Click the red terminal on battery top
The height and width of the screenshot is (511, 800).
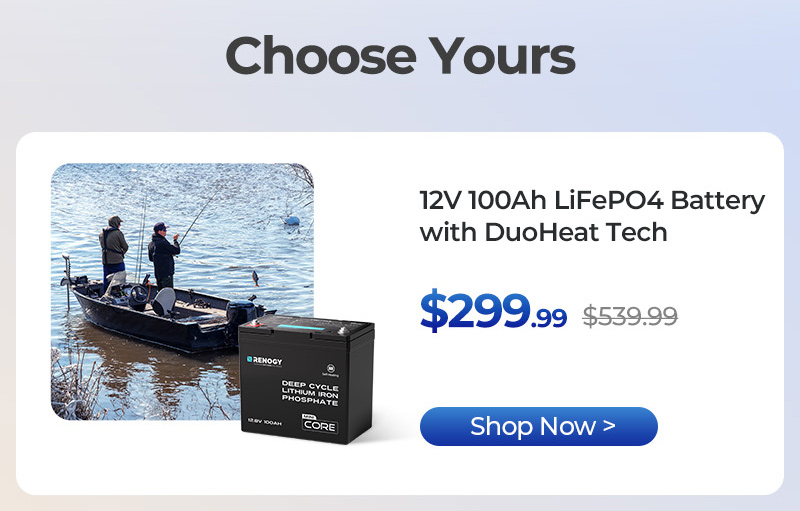253,323
